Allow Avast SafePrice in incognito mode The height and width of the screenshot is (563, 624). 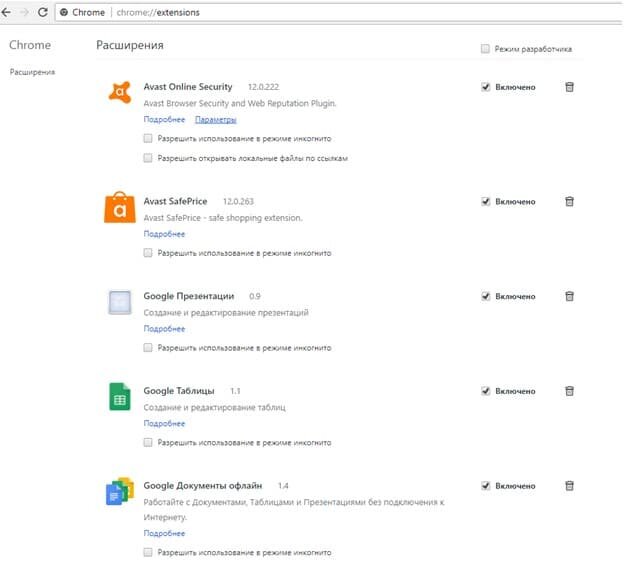coord(148,253)
